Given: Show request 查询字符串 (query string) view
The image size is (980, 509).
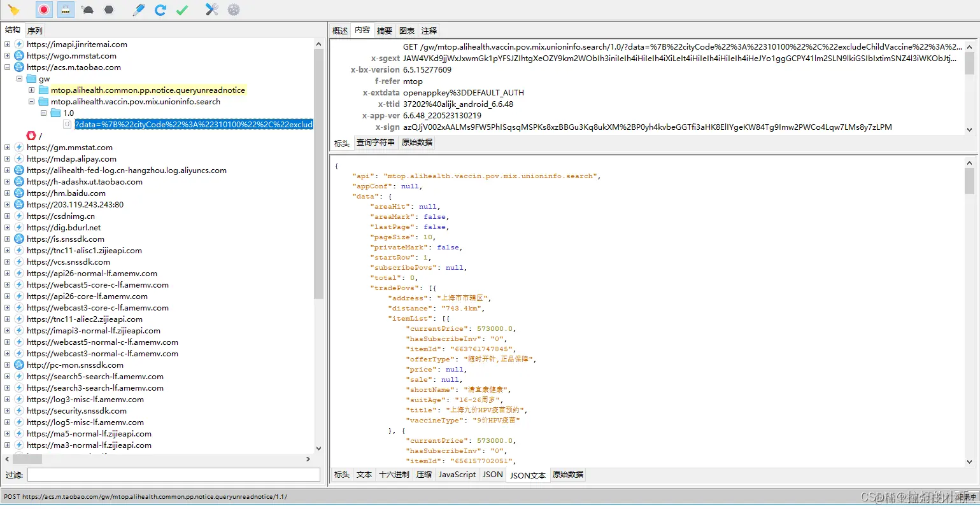Looking at the screenshot, I should click(x=376, y=143).
